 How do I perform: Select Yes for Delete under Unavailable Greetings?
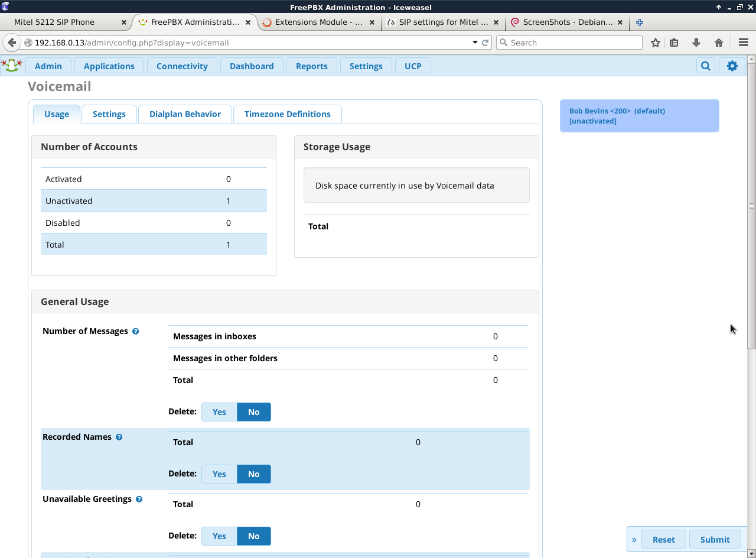pos(219,536)
